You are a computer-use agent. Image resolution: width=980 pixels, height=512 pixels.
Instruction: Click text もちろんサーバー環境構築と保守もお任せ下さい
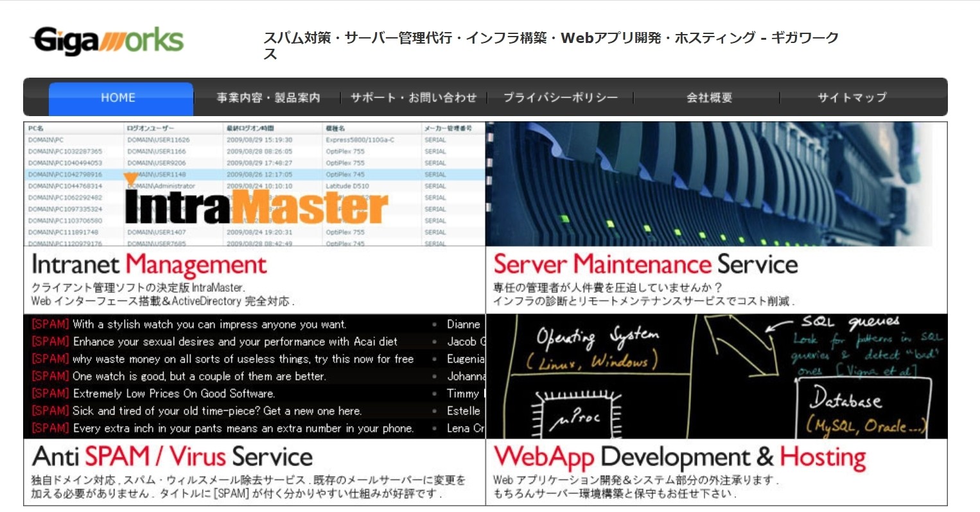click(x=614, y=493)
